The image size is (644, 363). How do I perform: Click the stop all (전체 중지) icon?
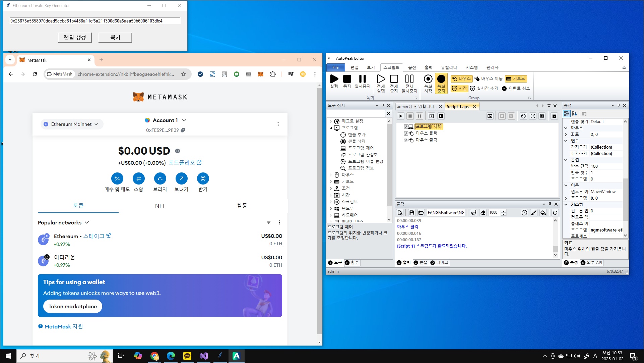pyautogui.click(x=394, y=79)
